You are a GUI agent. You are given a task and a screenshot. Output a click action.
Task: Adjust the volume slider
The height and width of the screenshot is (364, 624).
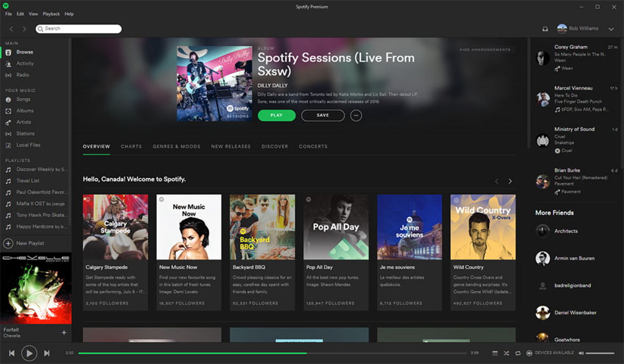tap(600, 353)
